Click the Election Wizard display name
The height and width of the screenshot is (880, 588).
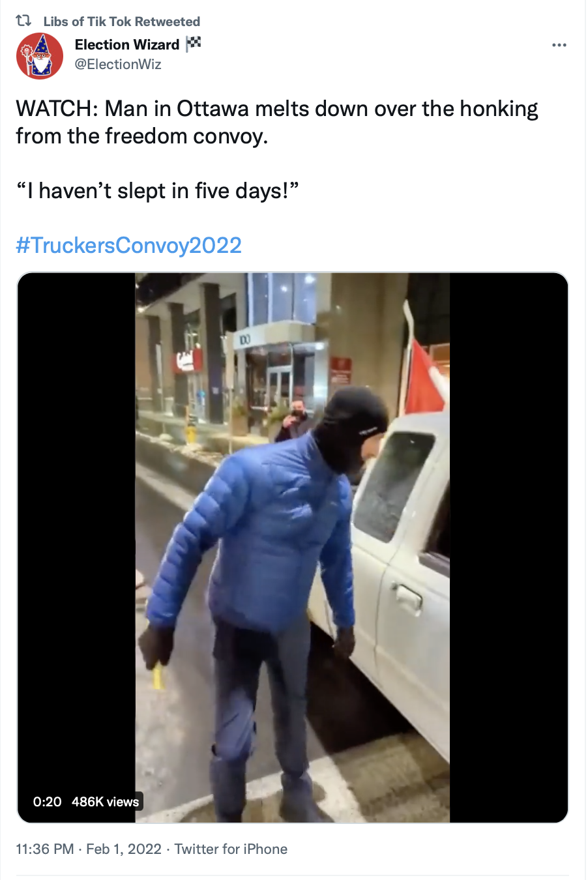point(127,44)
